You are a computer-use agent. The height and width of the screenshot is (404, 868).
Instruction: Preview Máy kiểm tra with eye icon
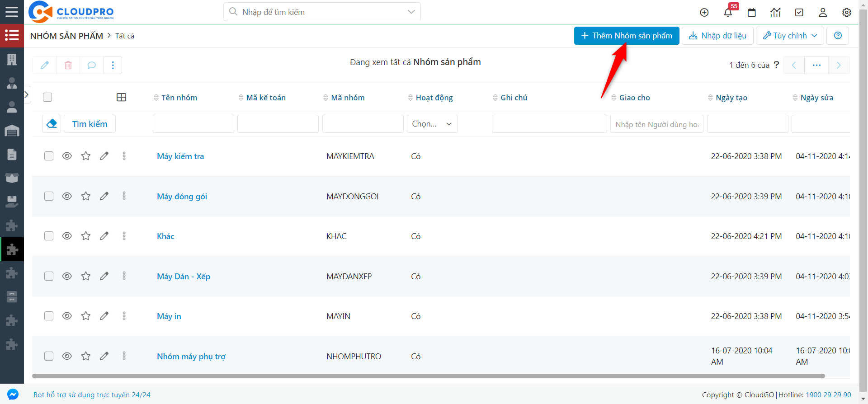pyautogui.click(x=67, y=156)
